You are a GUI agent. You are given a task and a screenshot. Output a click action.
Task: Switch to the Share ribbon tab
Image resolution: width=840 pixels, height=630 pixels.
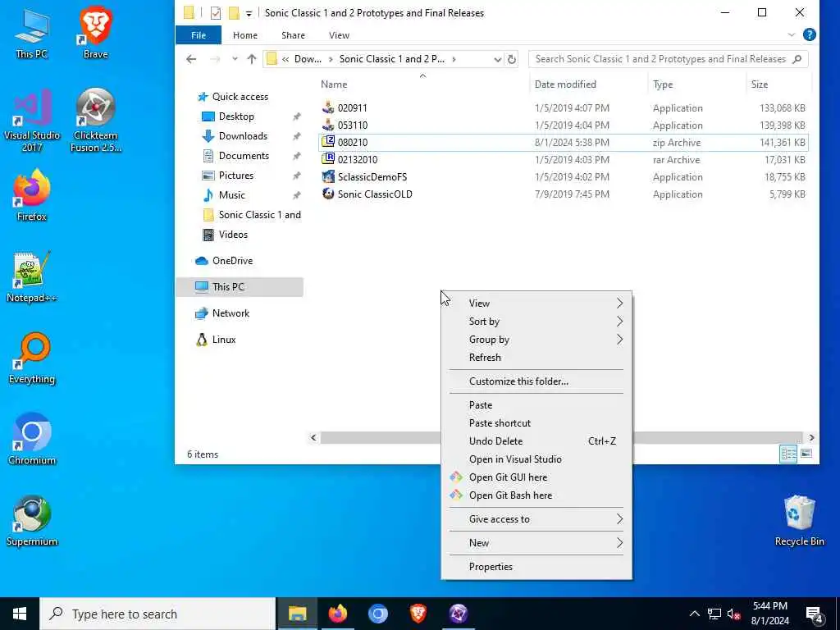tap(293, 34)
